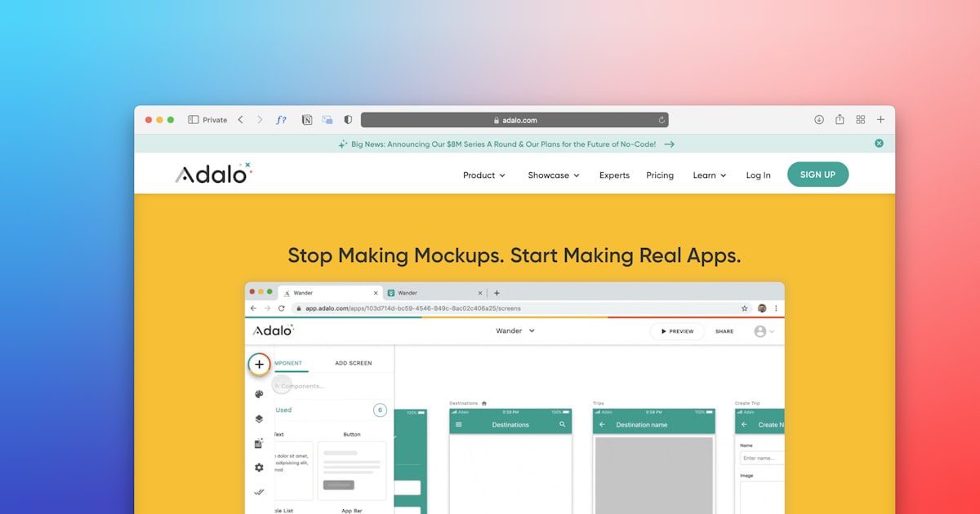Image resolution: width=980 pixels, height=514 pixels.
Task: Go forward with Safari's forward arrow
Action: click(x=260, y=120)
